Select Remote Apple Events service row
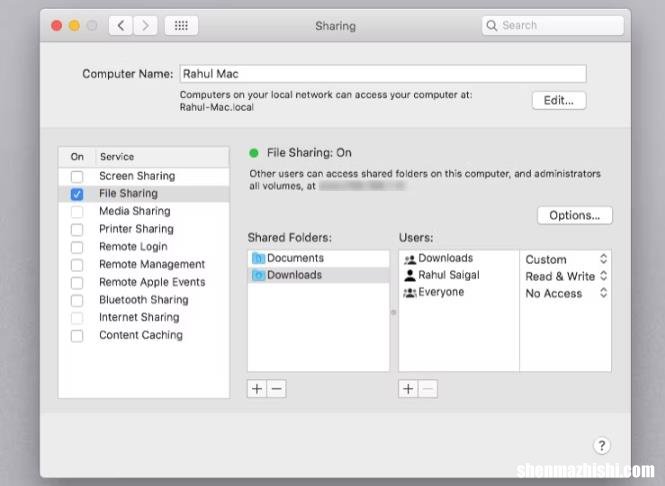This screenshot has width=665, height=486. [x=144, y=282]
